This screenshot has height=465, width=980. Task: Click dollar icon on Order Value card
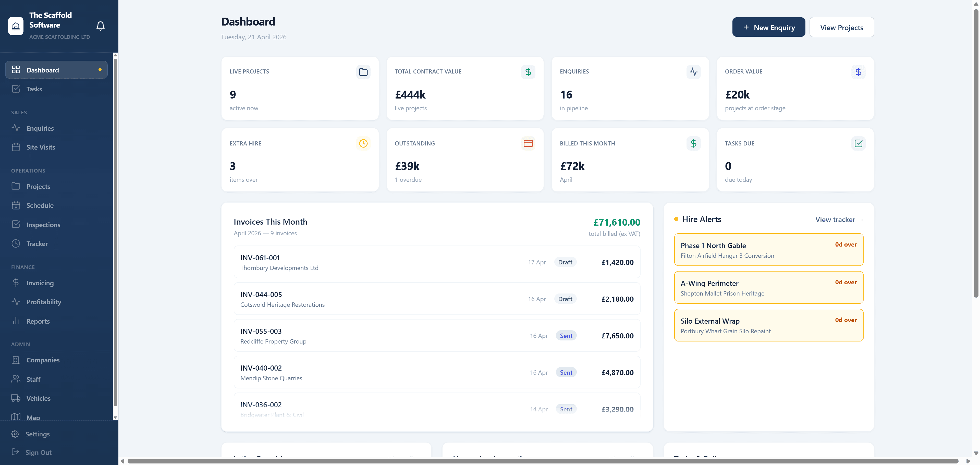pos(858,72)
